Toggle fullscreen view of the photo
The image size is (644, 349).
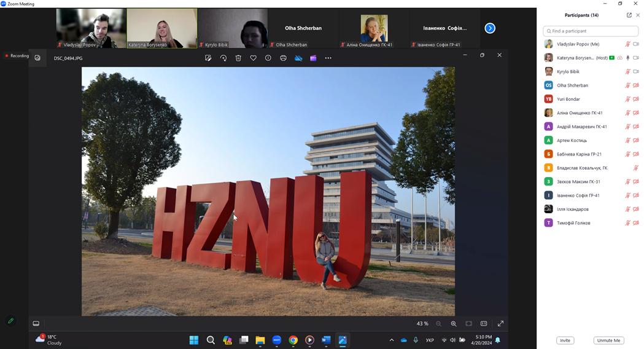pyautogui.click(x=500, y=324)
